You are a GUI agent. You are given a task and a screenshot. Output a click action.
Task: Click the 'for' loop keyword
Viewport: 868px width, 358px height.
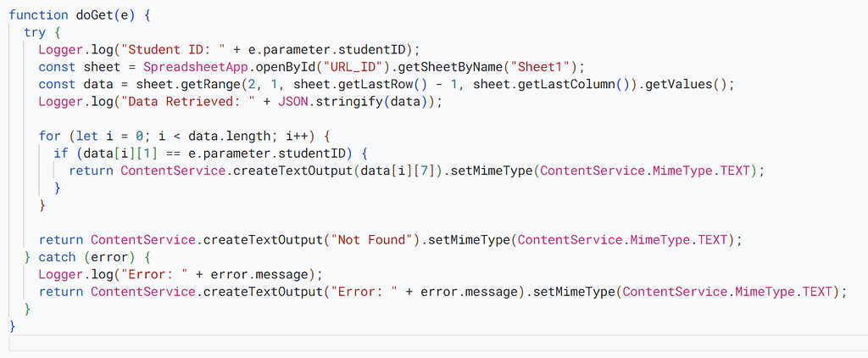pos(49,136)
